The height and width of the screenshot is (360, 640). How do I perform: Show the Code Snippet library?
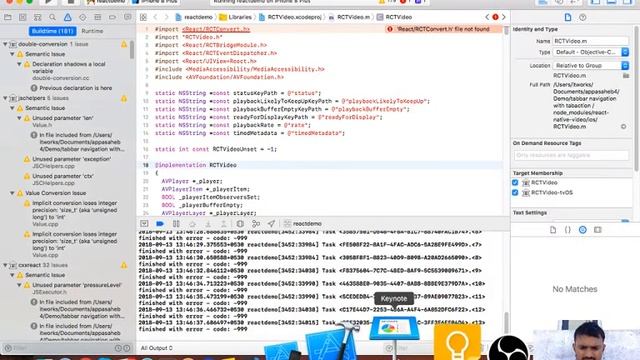click(568, 230)
